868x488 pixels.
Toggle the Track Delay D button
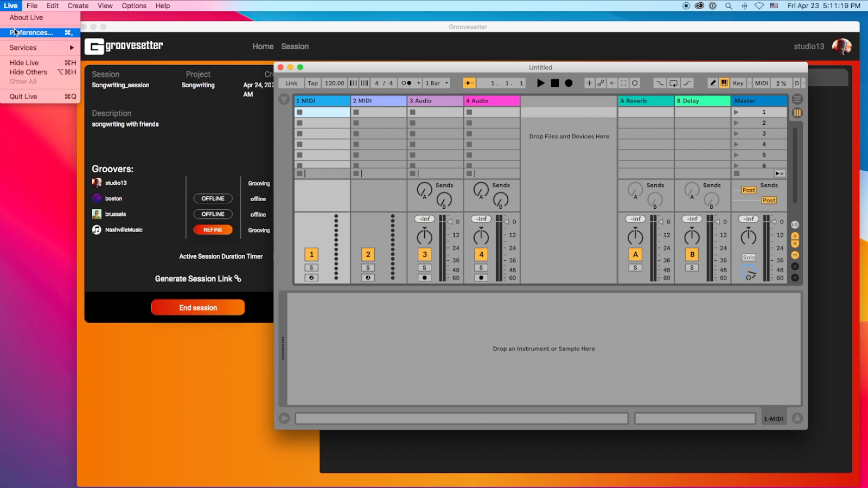795,266
